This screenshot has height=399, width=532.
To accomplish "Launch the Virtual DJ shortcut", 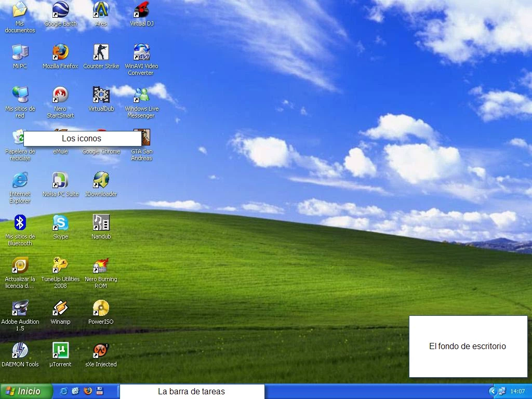I will (142, 9).
